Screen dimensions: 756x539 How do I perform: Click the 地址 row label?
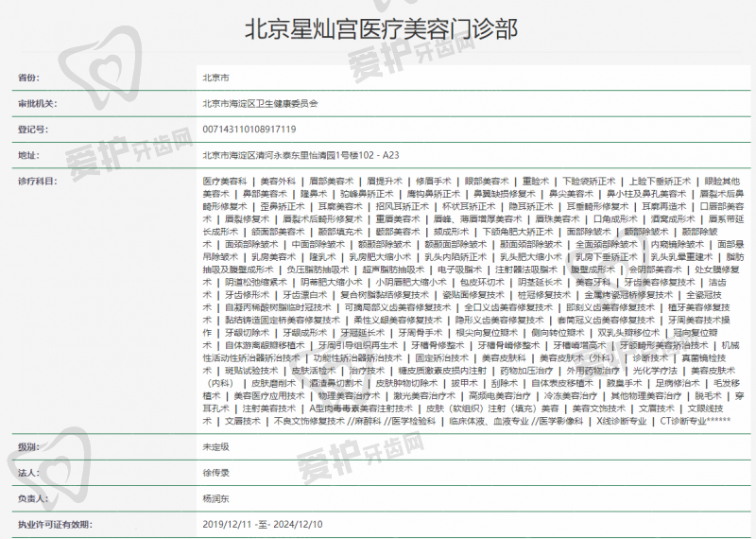tap(29, 154)
